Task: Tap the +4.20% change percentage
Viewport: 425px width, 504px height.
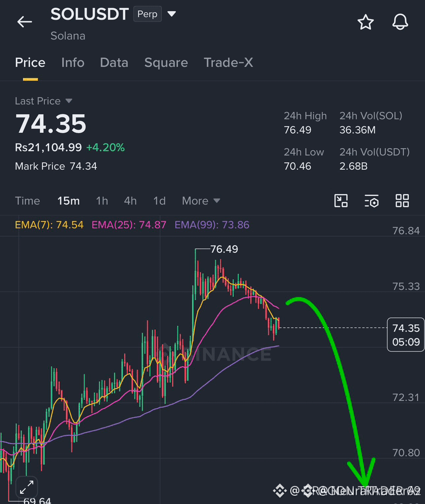Action: click(x=106, y=148)
